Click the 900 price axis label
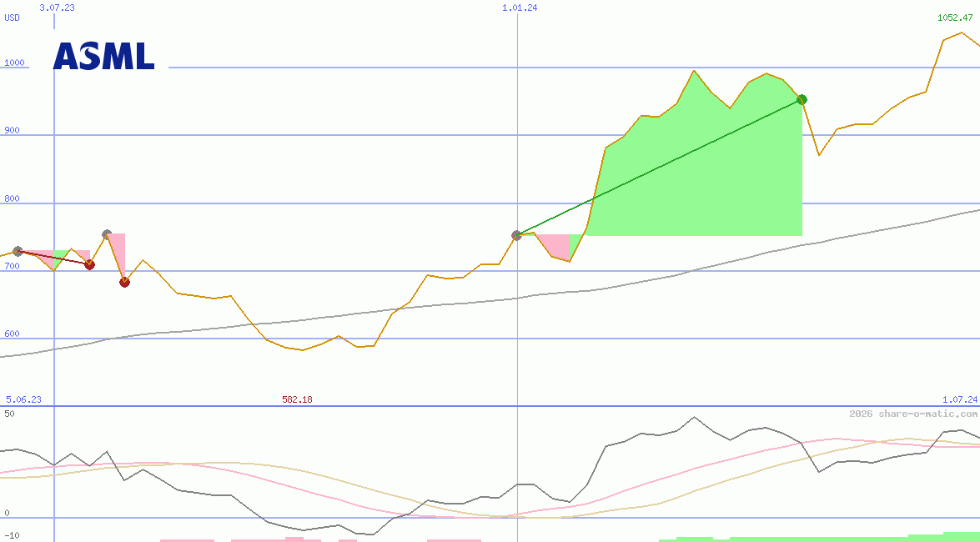This screenshot has width=980, height=542. [x=12, y=131]
